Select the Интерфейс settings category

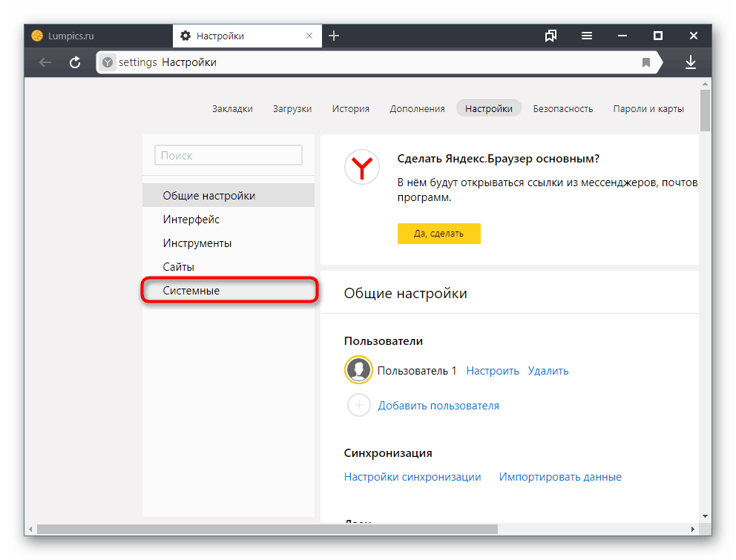(x=190, y=219)
